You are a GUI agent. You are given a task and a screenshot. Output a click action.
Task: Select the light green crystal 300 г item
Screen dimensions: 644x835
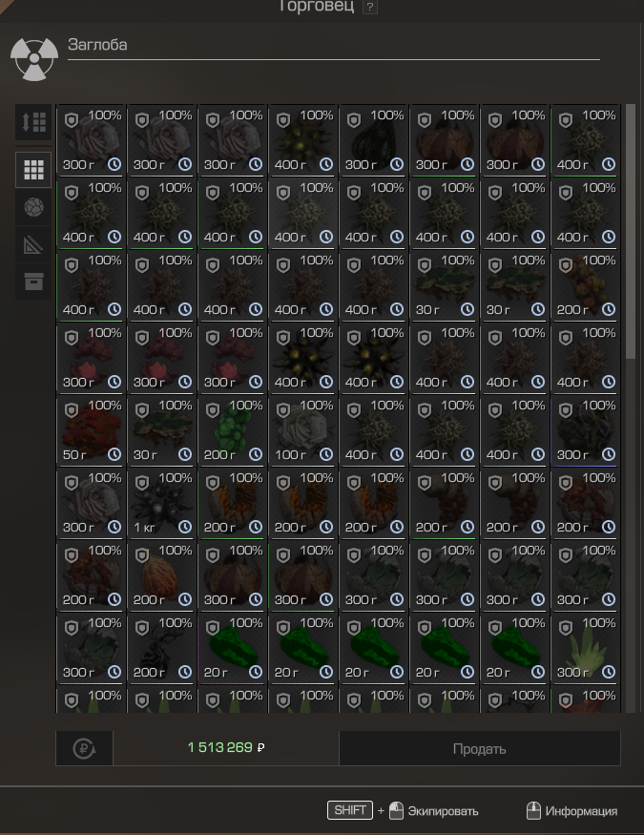point(586,649)
